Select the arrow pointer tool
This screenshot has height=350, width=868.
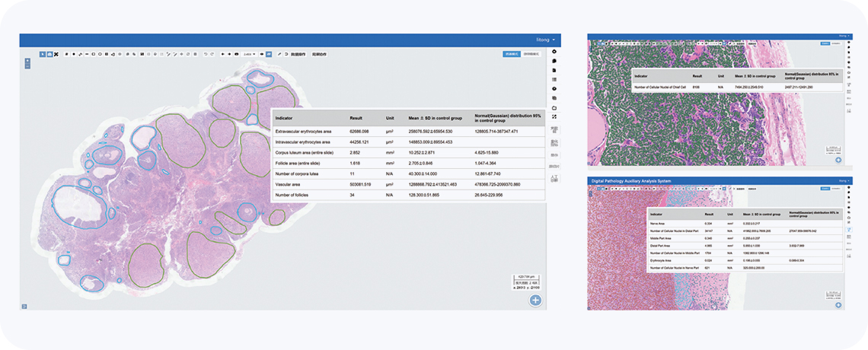click(x=42, y=54)
